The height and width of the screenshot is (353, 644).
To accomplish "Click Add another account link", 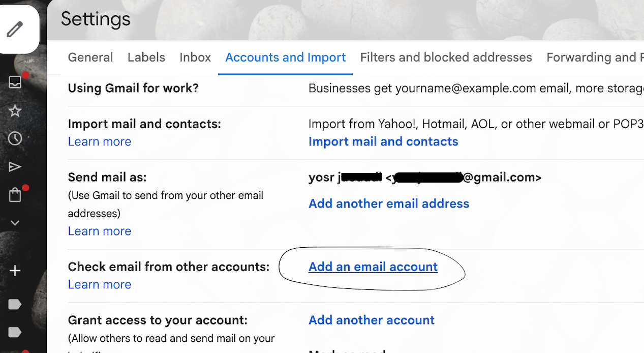I will (372, 320).
